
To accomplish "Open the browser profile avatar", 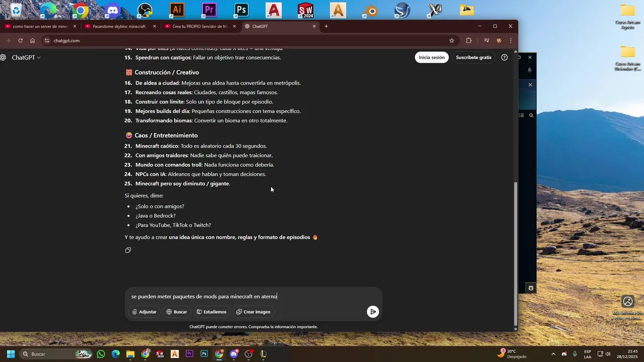I will tap(499, 41).
